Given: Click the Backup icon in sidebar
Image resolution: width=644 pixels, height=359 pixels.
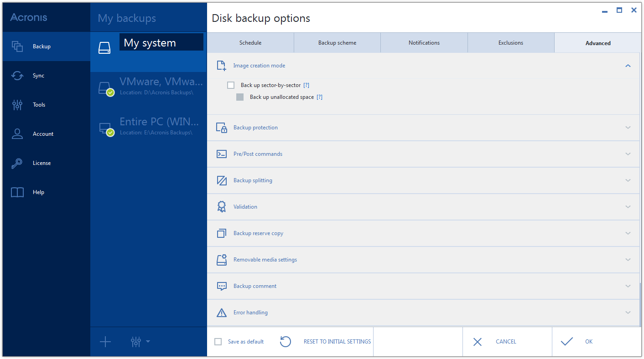Looking at the screenshot, I should click(x=17, y=46).
